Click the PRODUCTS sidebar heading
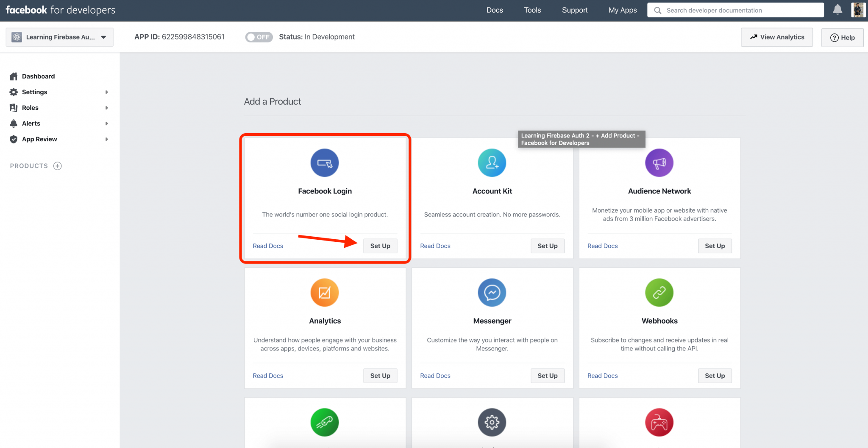 click(29, 166)
